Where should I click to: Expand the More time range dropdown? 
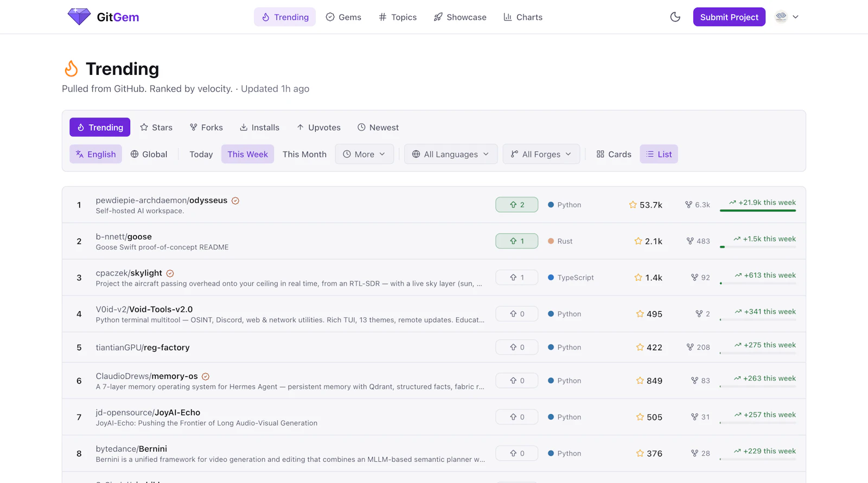click(x=364, y=154)
